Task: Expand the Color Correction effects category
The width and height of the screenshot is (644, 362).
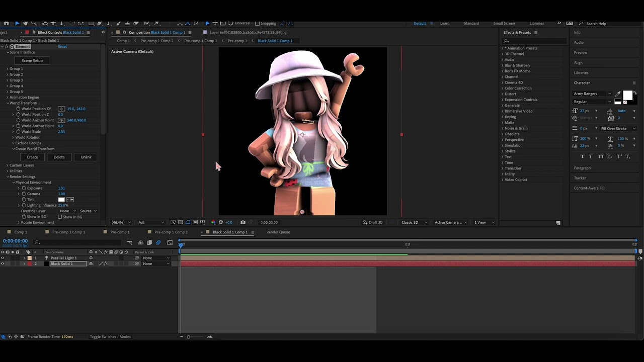Action: [502, 88]
